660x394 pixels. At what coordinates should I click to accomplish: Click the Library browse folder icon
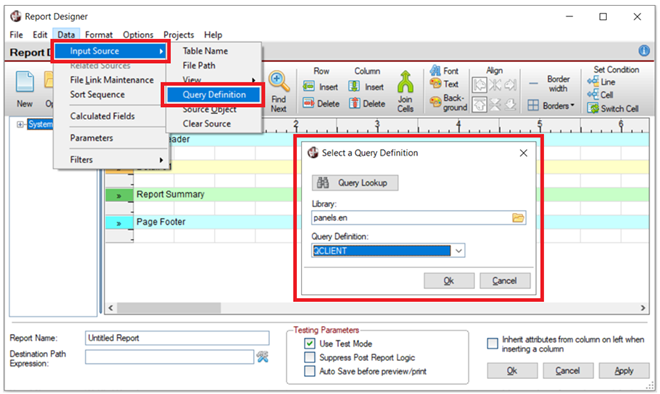click(x=518, y=218)
